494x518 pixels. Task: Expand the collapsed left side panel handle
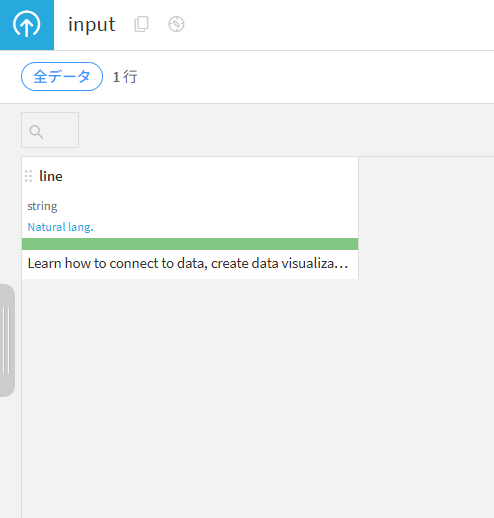click(7, 340)
